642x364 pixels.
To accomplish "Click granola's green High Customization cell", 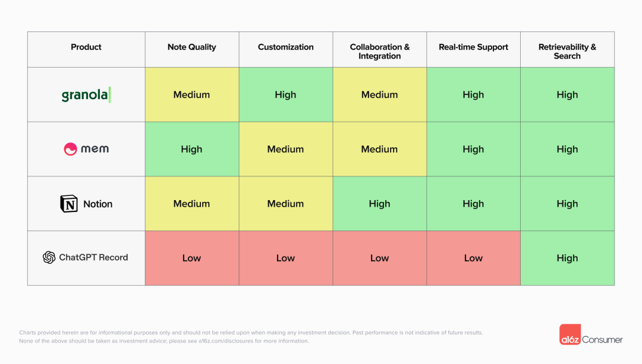I will pyautogui.click(x=285, y=95).
